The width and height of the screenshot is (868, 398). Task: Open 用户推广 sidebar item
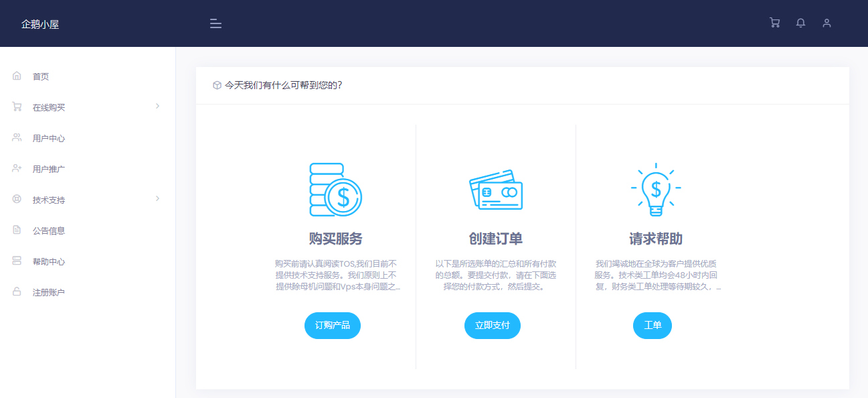click(49, 169)
